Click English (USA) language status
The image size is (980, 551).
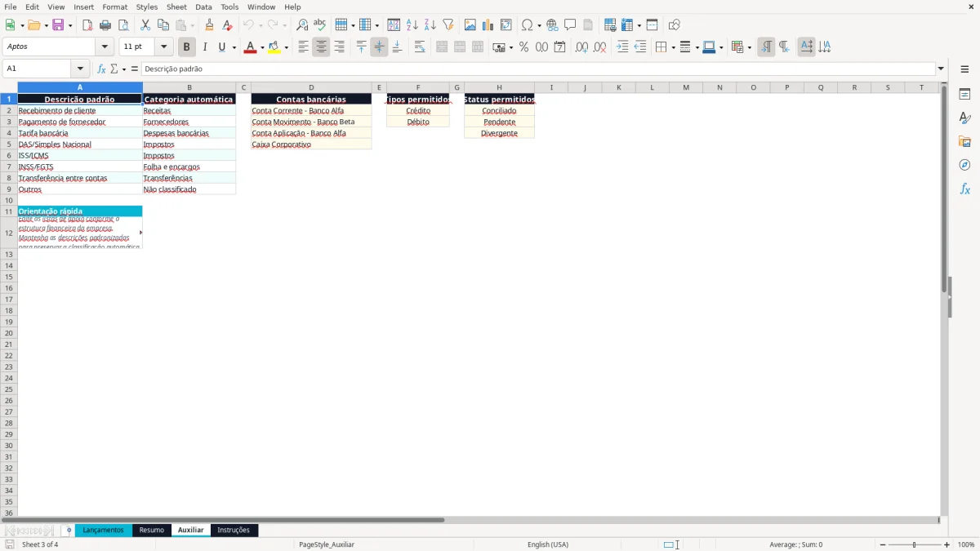[548, 544]
